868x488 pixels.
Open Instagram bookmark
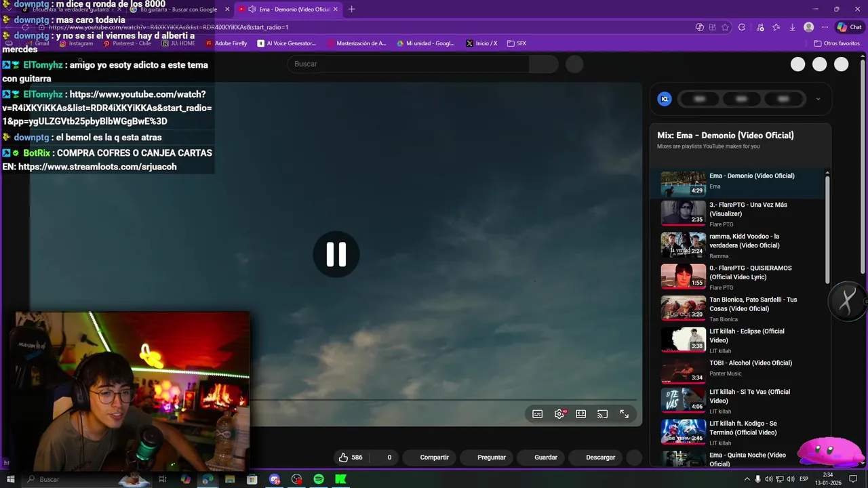coord(77,43)
